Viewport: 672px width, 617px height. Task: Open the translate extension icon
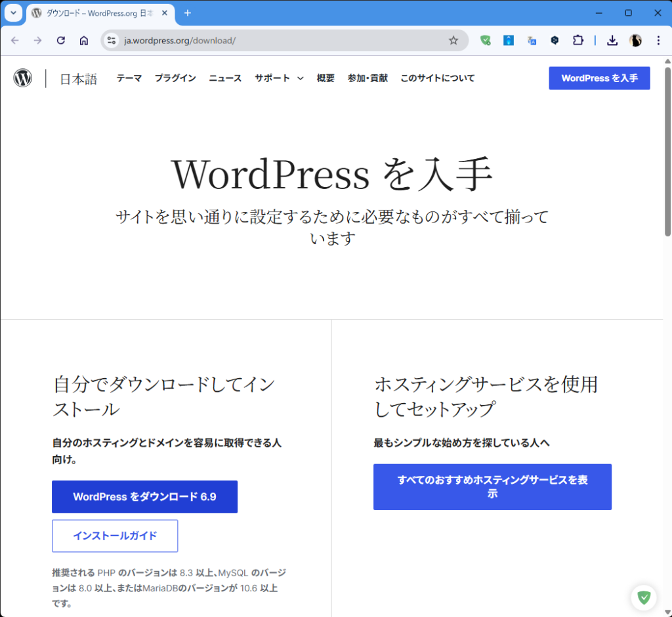click(x=532, y=41)
